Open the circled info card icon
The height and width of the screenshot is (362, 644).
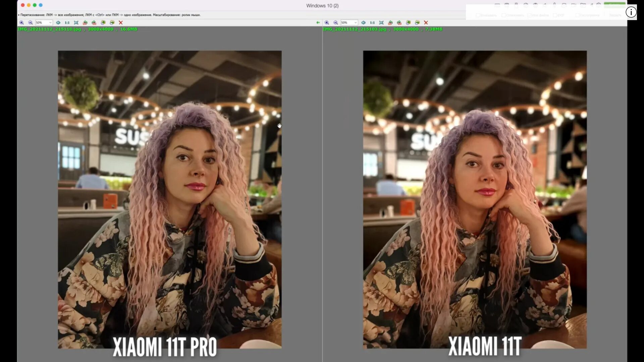click(631, 12)
